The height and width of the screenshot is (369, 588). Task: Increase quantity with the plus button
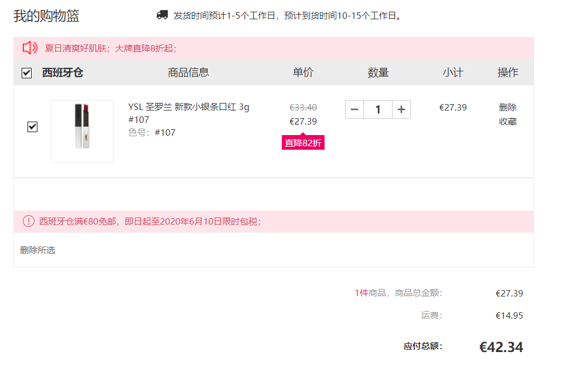pyautogui.click(x=401, y=109)
